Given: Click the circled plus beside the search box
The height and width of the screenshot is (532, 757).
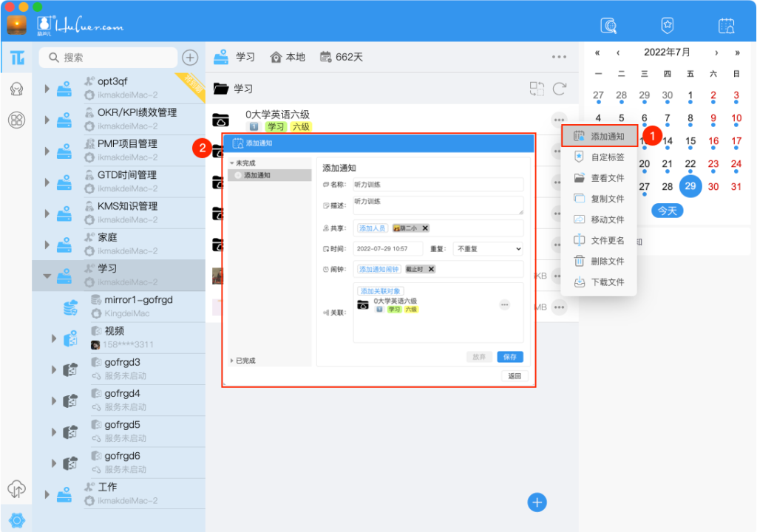Looking at the screenshot, I should tap(190, 58).
